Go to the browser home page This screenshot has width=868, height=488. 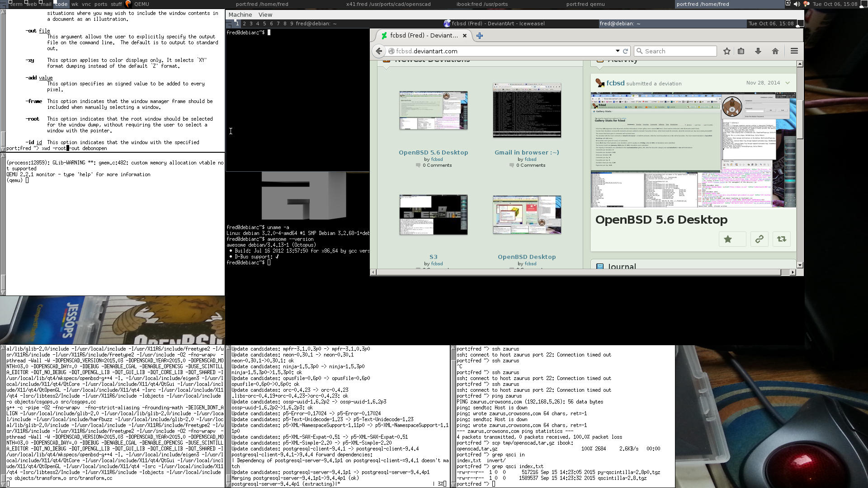pos(774,51)
